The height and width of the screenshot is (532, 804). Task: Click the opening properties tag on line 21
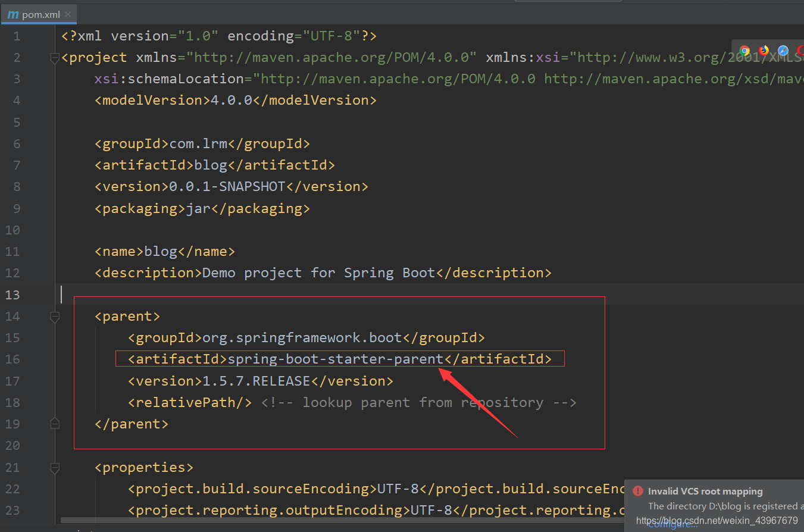click(x=144, y=467)
